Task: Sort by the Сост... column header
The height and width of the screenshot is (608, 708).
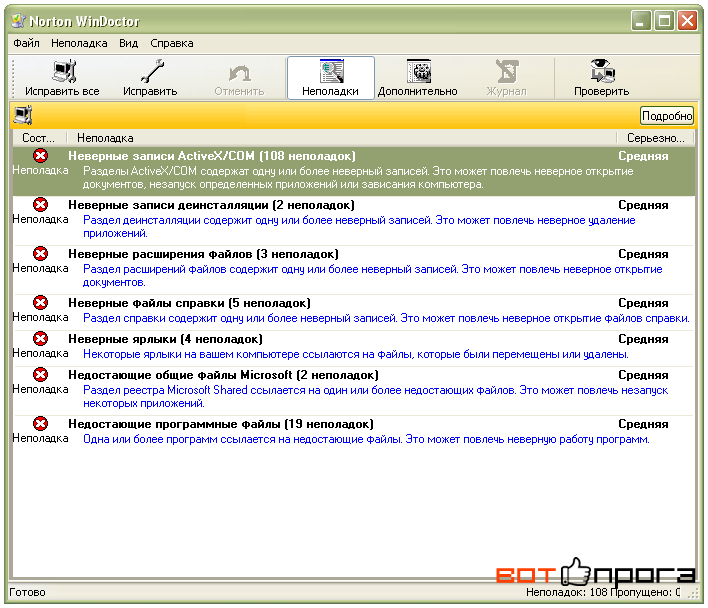Action: point(38,138)
